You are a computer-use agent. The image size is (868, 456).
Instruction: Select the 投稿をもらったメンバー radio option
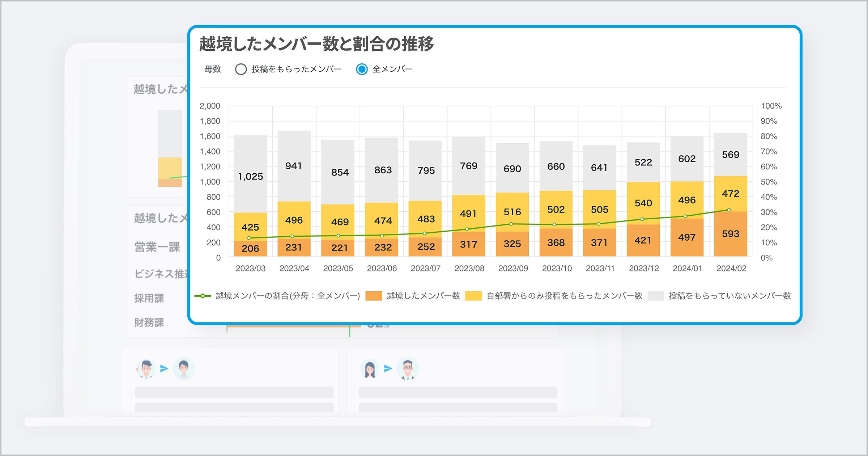(x=241, y=68)
